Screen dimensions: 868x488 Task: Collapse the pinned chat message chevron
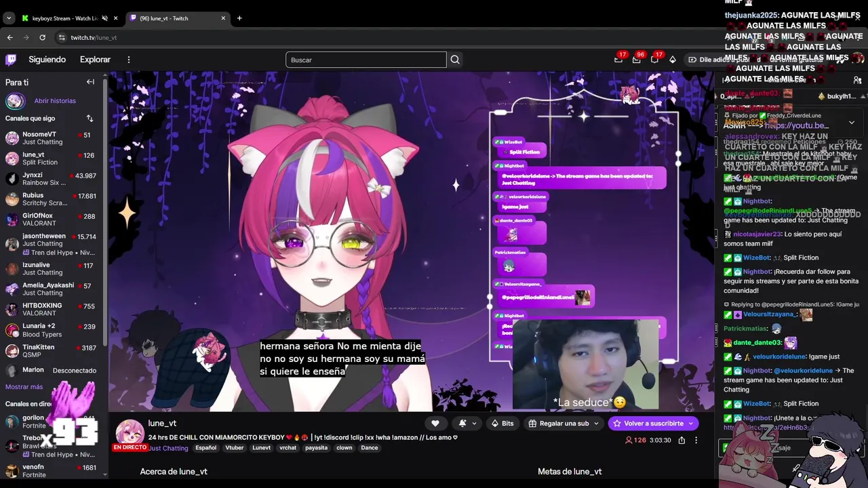pyautogui.click(x=852, y=122)
